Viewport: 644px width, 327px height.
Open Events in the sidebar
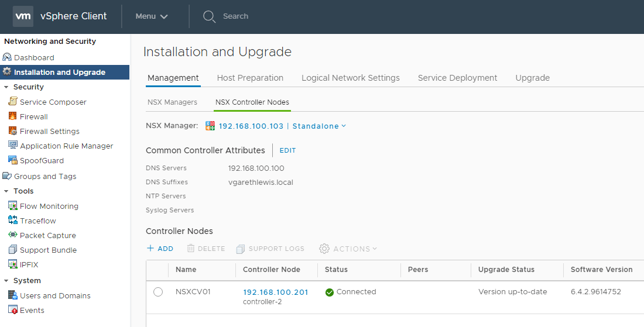(32, 310)
